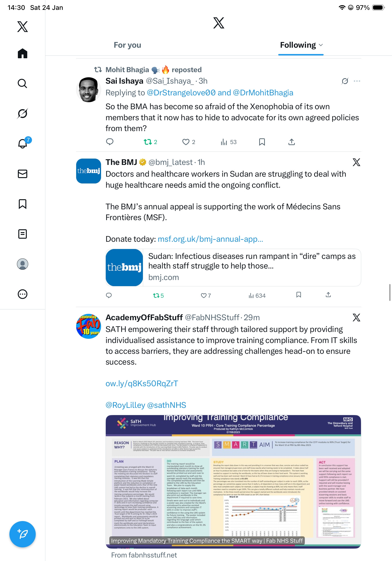Like Sai Ishaya's reply post
The height and width of the screenshot is (561, 392).
(x=186, y=142)
